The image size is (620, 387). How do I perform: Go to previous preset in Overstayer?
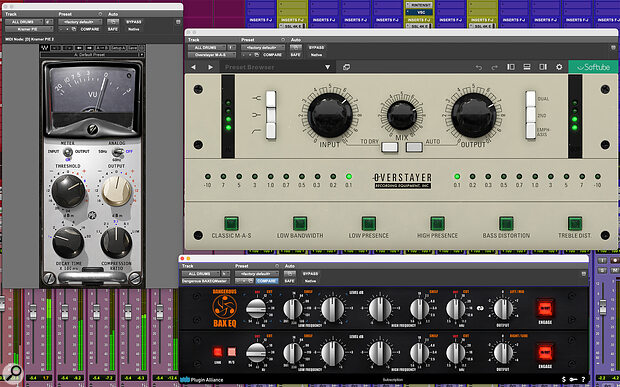point(193,67)
